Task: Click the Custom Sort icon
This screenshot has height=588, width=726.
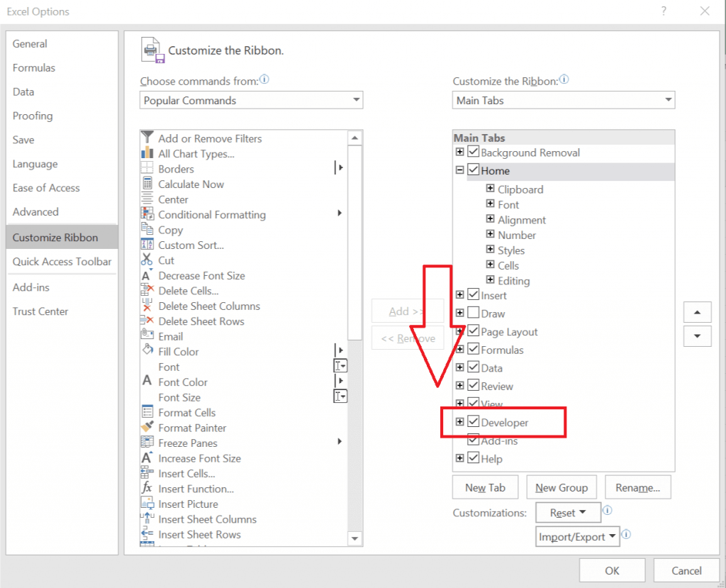Action: coord(147,244)
